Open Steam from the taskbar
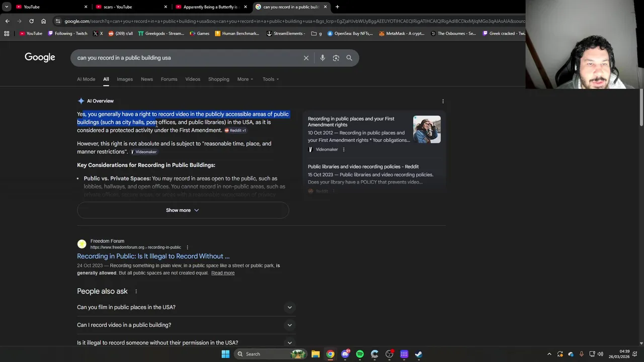Screen dimensions: 644x362 coord(419,354)
